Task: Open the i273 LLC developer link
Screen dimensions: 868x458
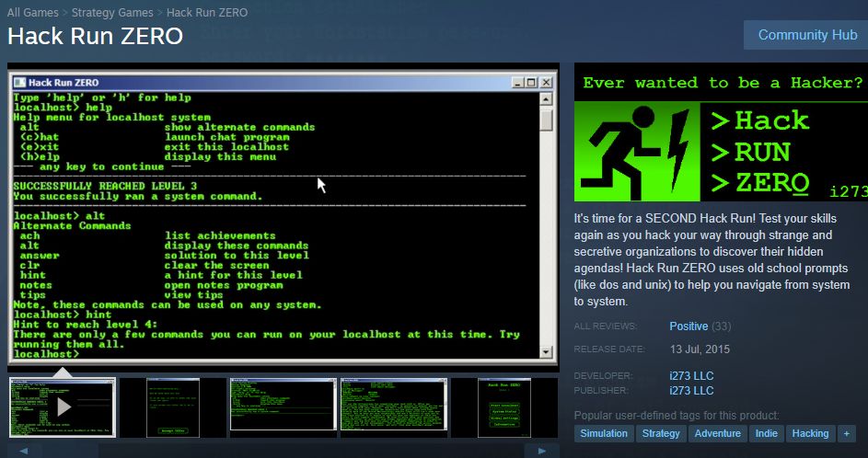Action: click(691, 375)
